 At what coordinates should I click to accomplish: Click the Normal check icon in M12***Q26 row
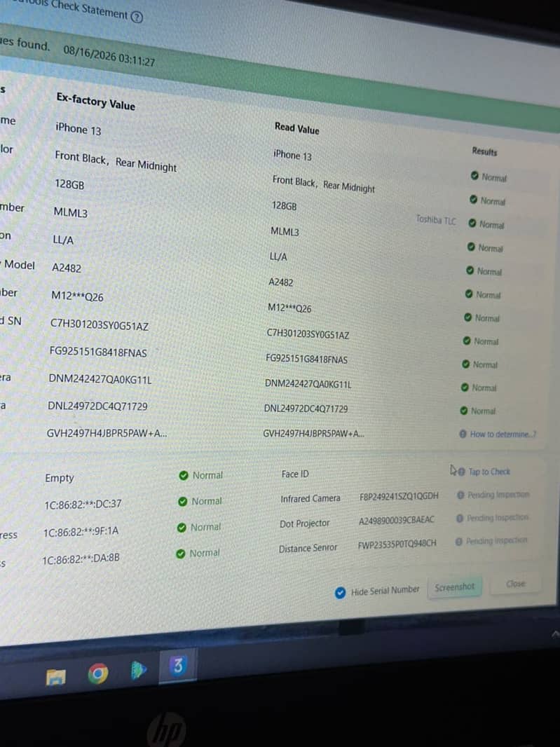pos(467,317)
